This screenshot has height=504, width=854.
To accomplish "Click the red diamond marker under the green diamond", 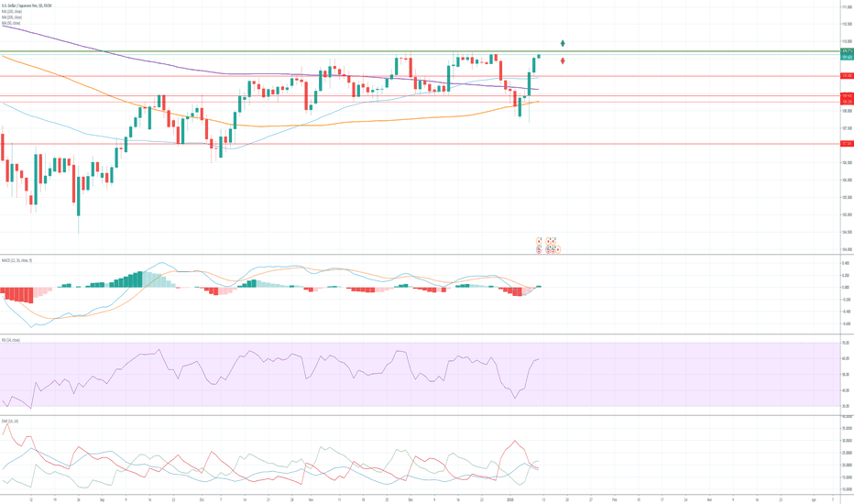I will 562,61.
